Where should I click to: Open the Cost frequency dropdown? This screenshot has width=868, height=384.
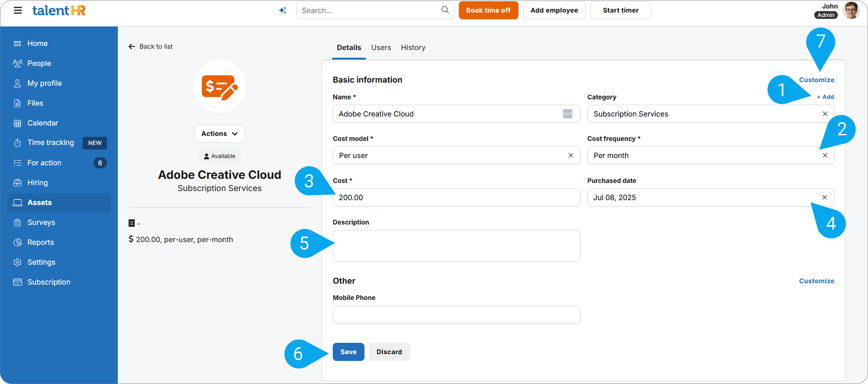(711, 155)
